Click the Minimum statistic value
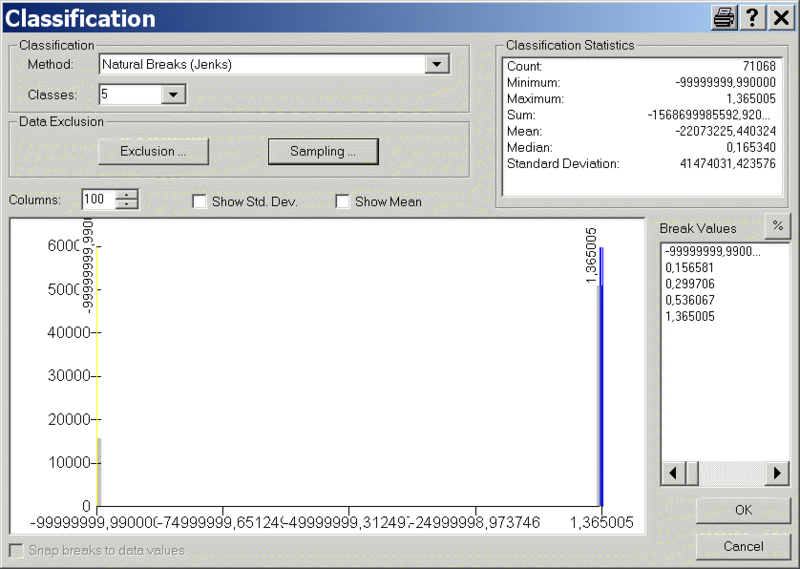Viewport: 800px width, 569px height. click(x=726, y=83)
